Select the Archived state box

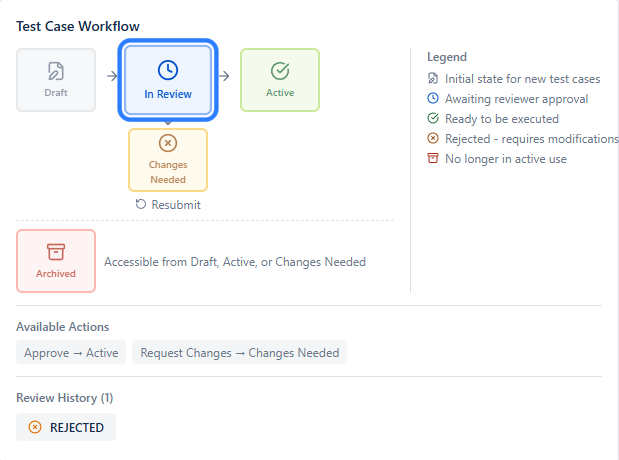56,261
